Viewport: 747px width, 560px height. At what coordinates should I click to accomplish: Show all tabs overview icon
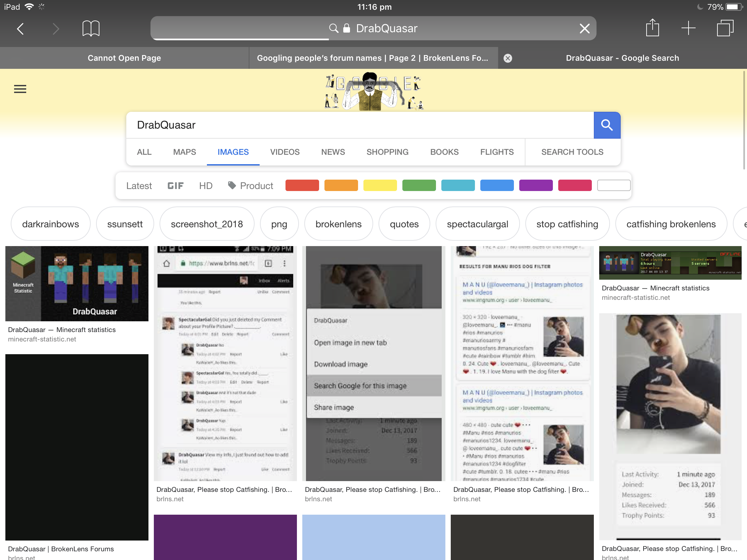click(725, 28)
